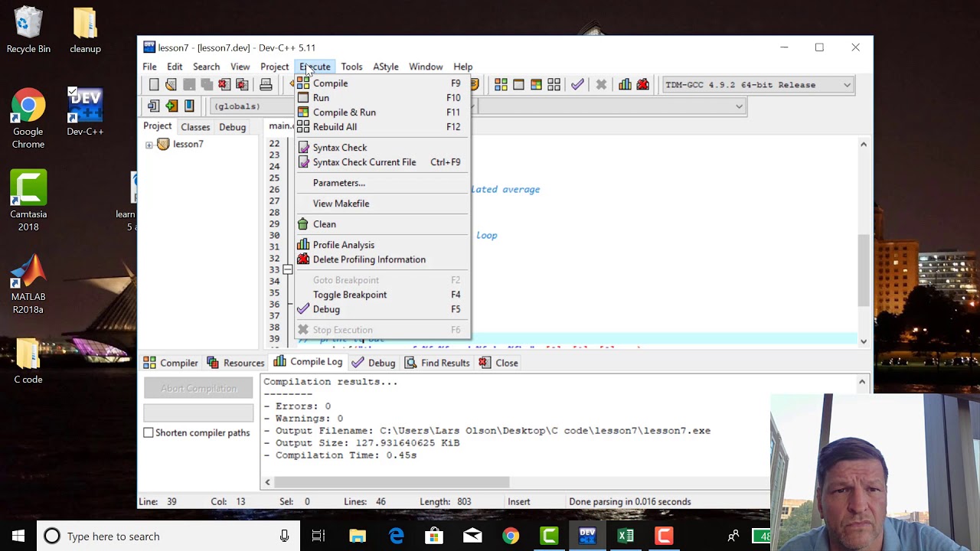Click the Delete Profiling Information toolbar icon
This screenshot has width=980, height=551.
[x=642, y=85]
